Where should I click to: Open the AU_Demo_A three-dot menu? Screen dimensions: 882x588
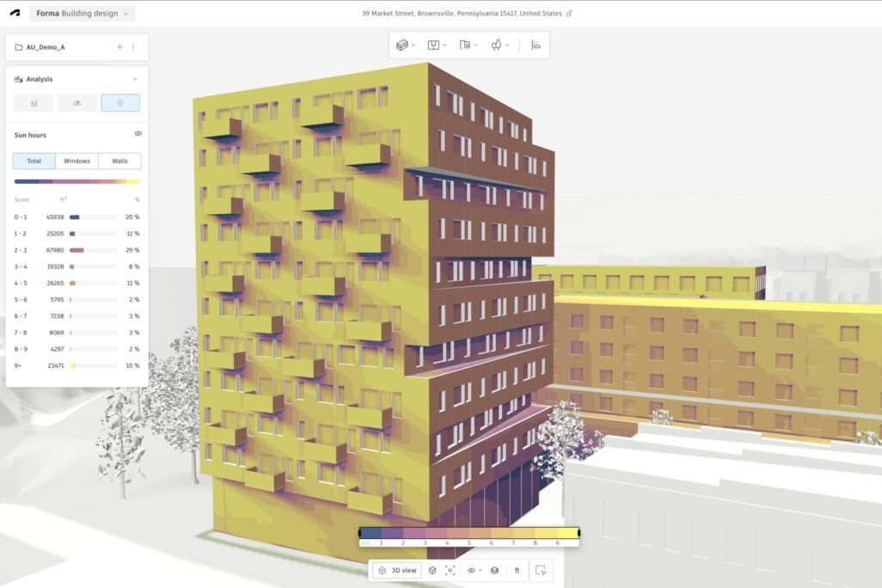pos(135,47)
